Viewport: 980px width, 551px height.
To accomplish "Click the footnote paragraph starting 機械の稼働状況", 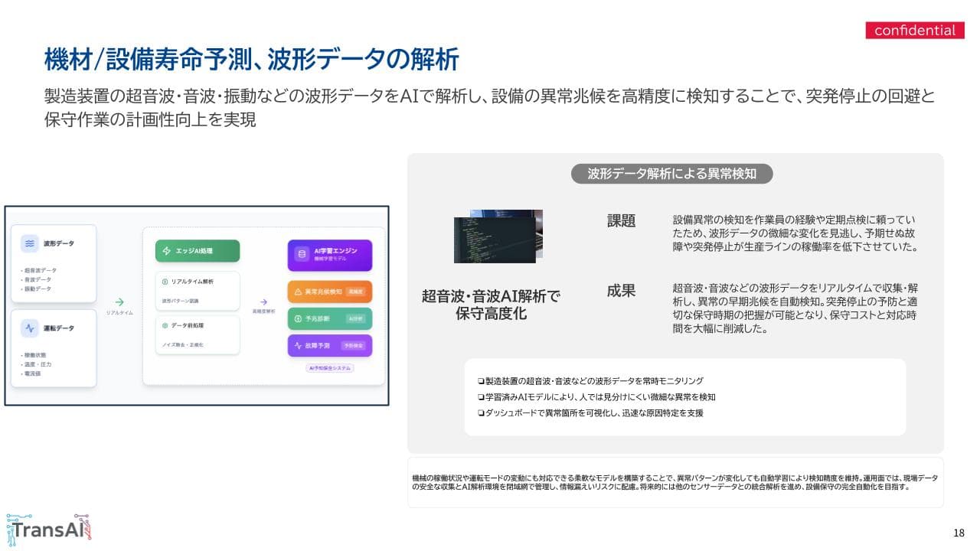I will tap(675, 481).
